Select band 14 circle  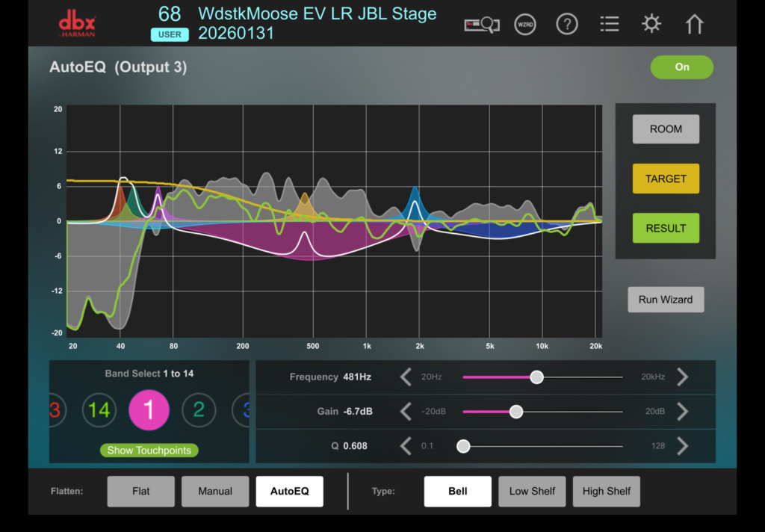click(x=99, y=410)
